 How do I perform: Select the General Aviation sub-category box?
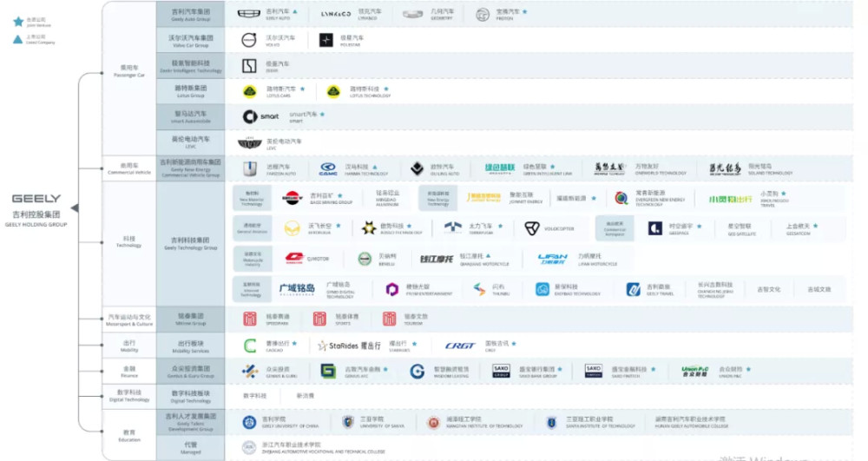click(x=252, y=228)
